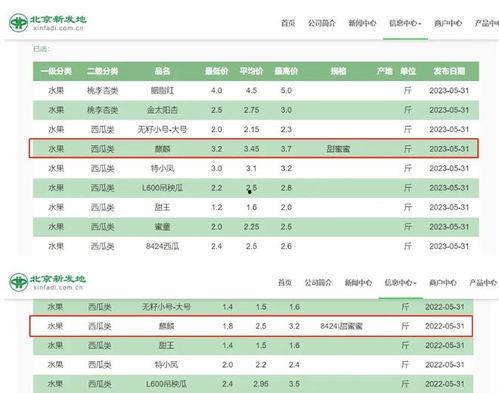
Task: Click the 品名 column header
Action: pyautogui.click(x=162, y=71)
